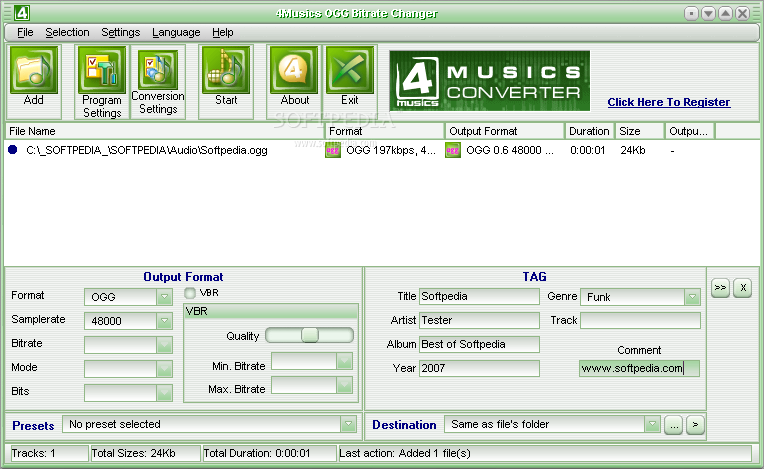The height and width of the screenshot is (469, 764).
Task: Open the File menu
Action: [25, 33]
